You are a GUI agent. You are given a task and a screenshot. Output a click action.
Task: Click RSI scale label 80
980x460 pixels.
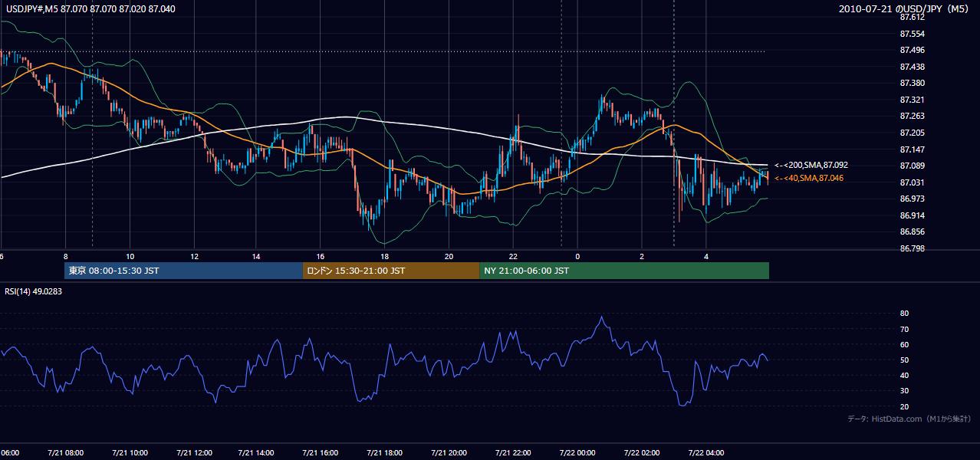[904, 314]
